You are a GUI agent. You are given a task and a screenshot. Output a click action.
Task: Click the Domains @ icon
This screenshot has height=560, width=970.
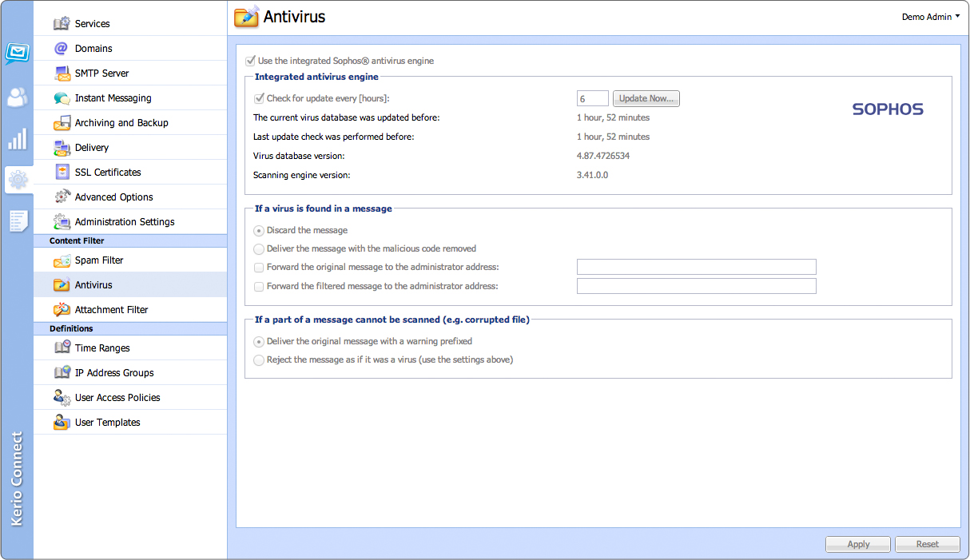[62, 49]
